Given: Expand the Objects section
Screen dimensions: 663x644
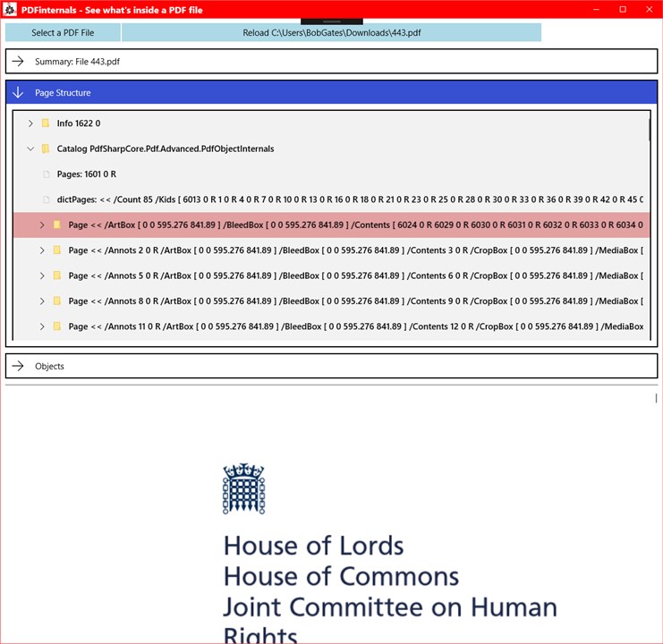Looking at the screenshot, I should (x=331, y=366).
